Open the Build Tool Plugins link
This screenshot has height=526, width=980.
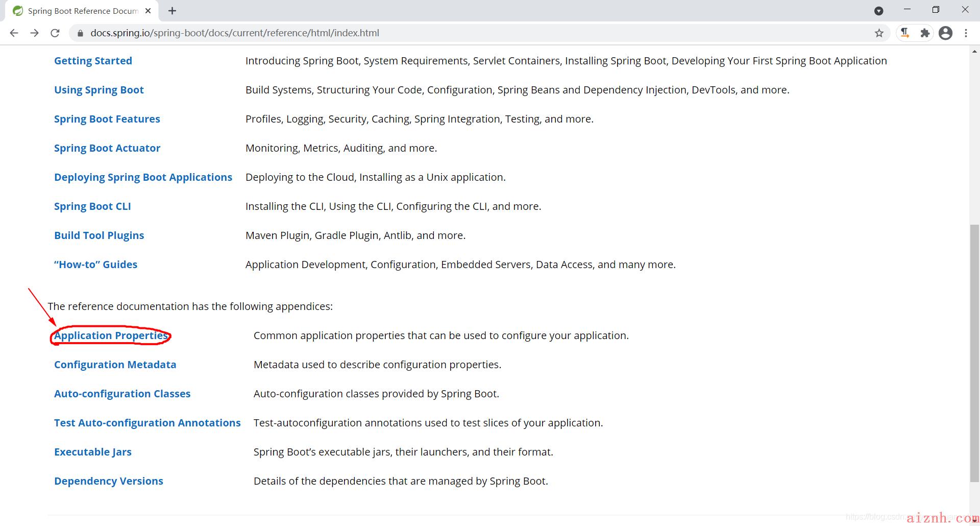tap(99, 235)
